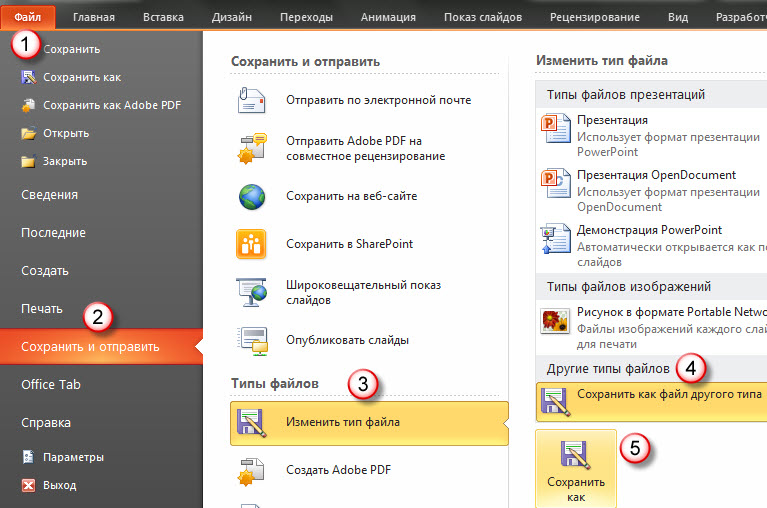Click the large Сохранить как button

pos(576,469)
